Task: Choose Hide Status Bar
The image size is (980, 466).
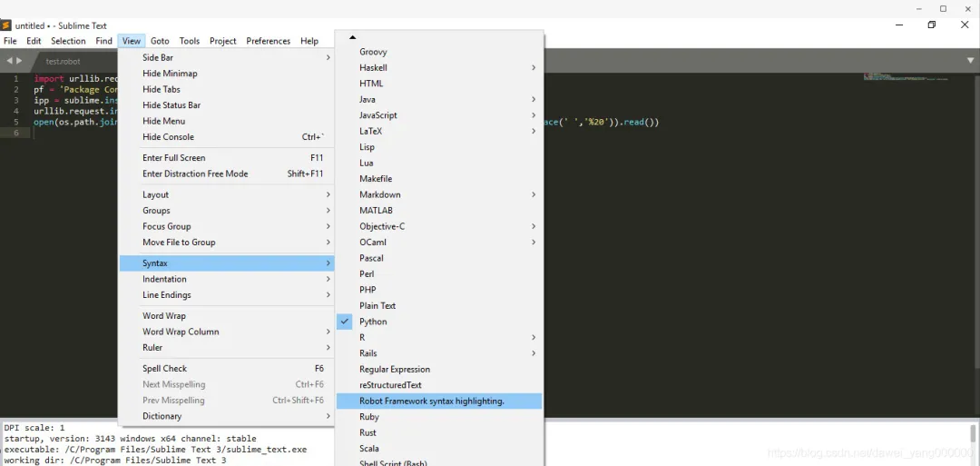Action: point(227,105)
